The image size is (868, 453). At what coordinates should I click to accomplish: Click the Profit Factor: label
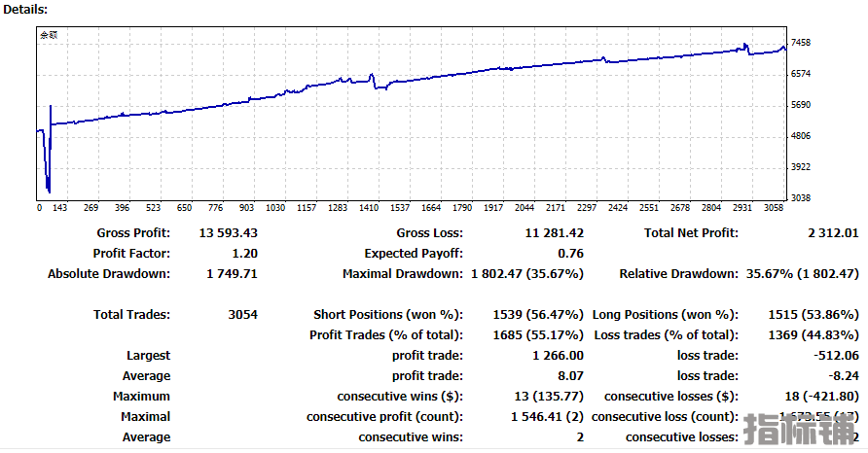pos(131,254)
